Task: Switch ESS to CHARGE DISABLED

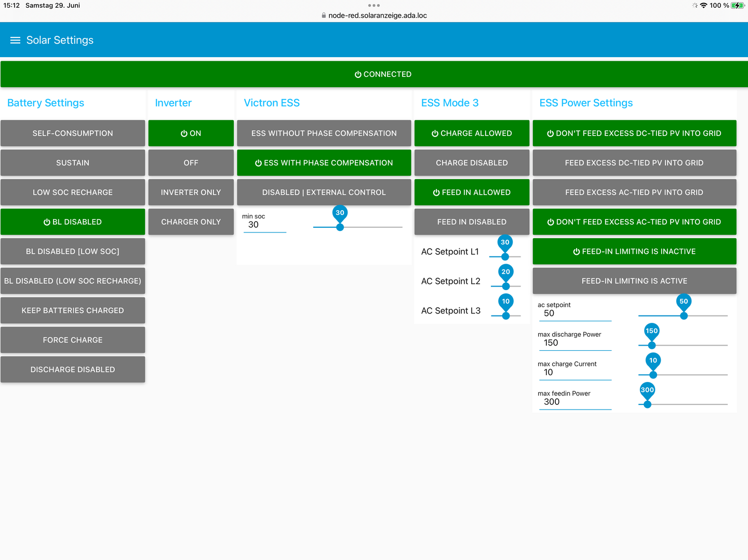Action: pyautogui.click(x=472, y=163)
